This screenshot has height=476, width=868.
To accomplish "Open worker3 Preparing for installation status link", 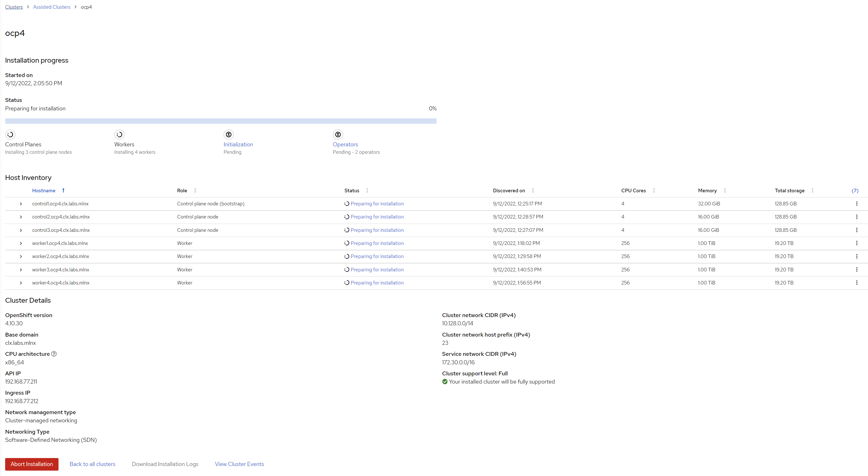I will point(377,269).
